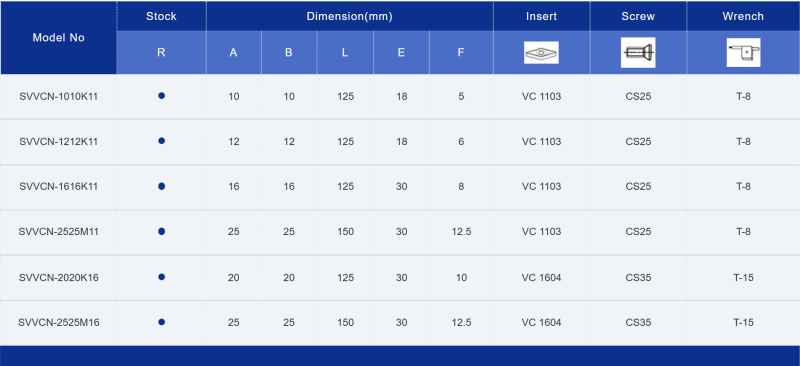The height and width of the screenshot is (366, 800).
Task: Click stock dot for SVVCN-1616K11
Action: click(x=161, y=186)
